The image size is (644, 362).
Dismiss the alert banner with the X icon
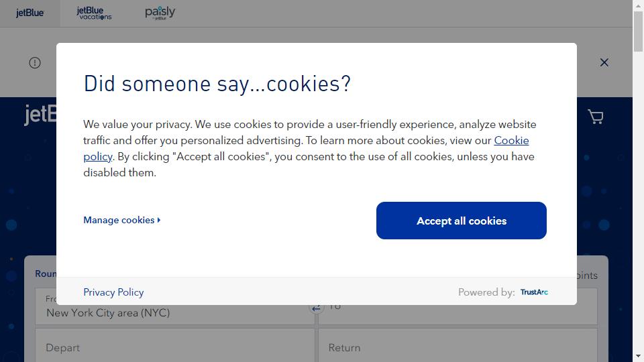point(604,62)
